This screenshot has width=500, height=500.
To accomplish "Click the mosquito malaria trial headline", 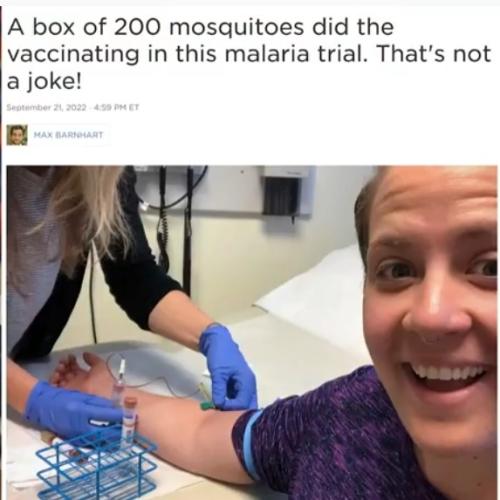I will (249, 54).
